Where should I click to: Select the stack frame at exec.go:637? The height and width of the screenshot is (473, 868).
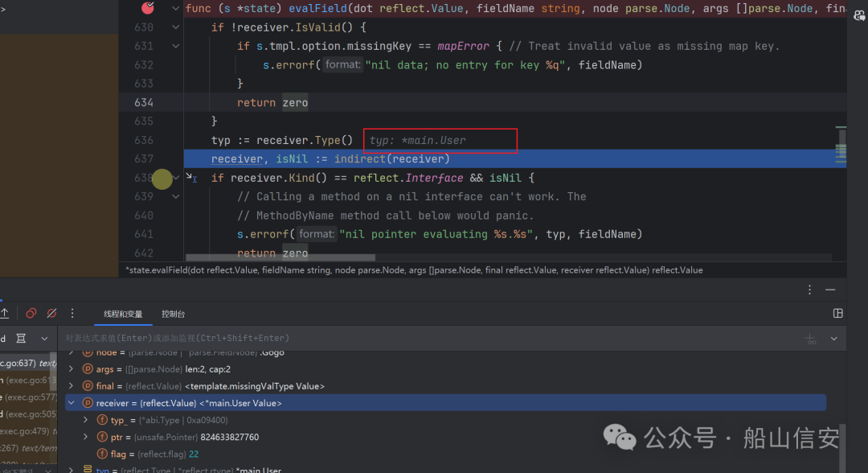tap(27, 364)
